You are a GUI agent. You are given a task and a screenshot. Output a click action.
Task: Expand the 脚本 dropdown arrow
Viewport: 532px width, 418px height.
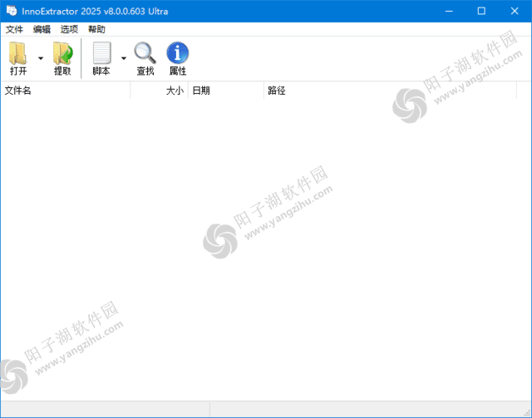(x=124, y=58)
